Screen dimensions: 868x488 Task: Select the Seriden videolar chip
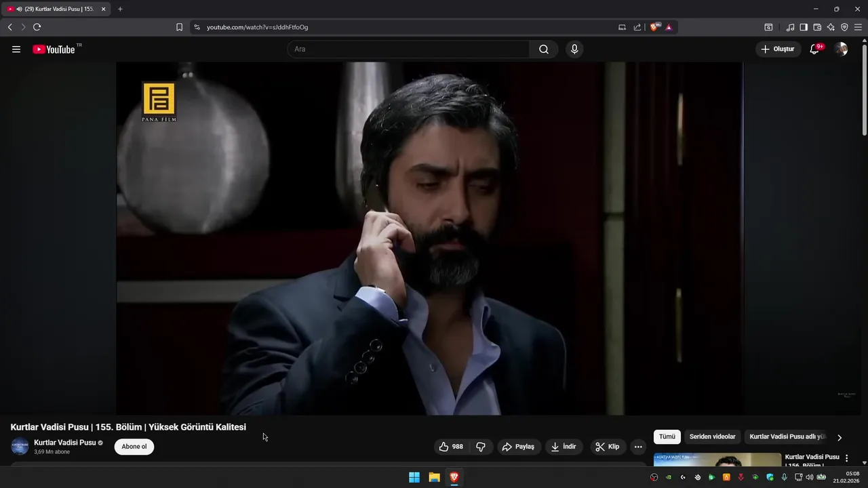[712, 437]
